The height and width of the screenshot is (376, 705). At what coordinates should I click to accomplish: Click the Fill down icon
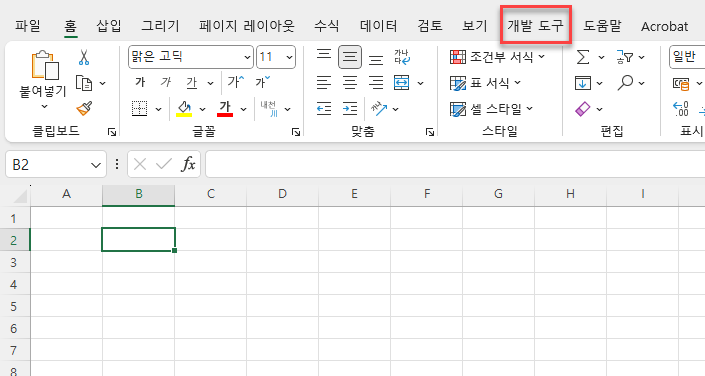pyautogui.click(x=583, y=83)
